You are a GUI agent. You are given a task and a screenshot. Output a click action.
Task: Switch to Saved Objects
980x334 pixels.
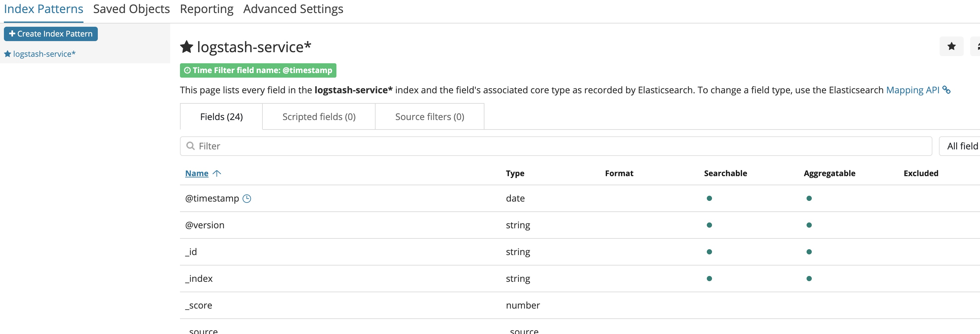(131, 9)
